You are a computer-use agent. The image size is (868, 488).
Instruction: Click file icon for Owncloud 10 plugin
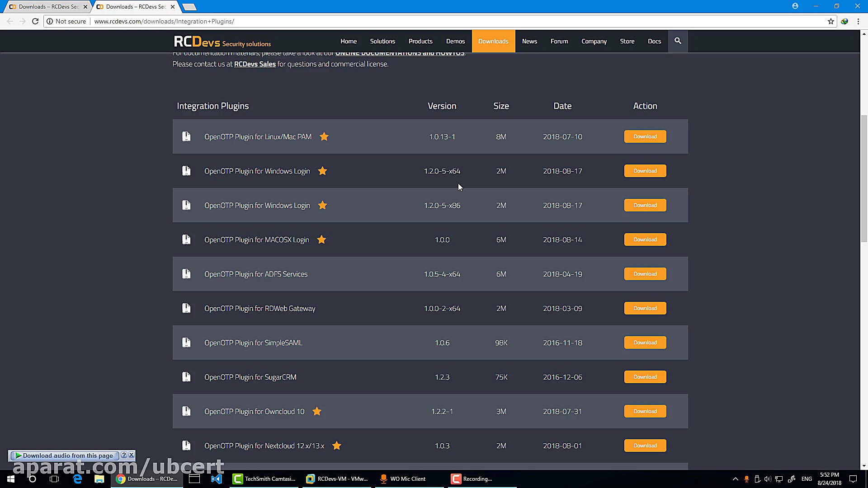pos(186,411)
